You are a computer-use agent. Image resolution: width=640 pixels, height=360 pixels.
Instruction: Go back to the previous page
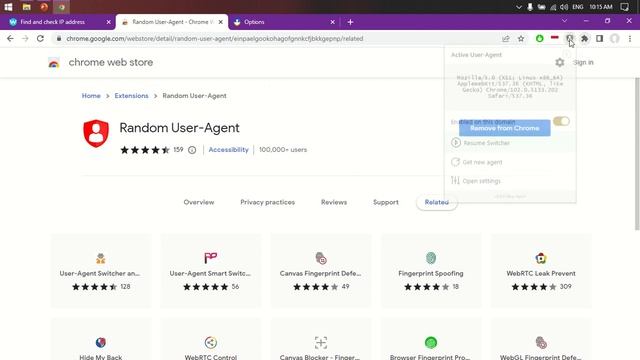(10, 38)
